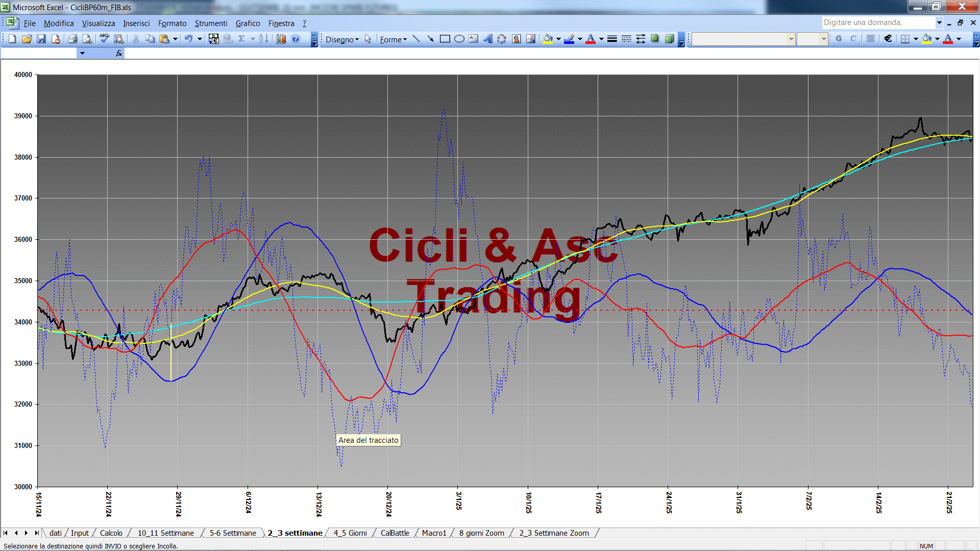Choose Dash Style icon

click(626, 39)
